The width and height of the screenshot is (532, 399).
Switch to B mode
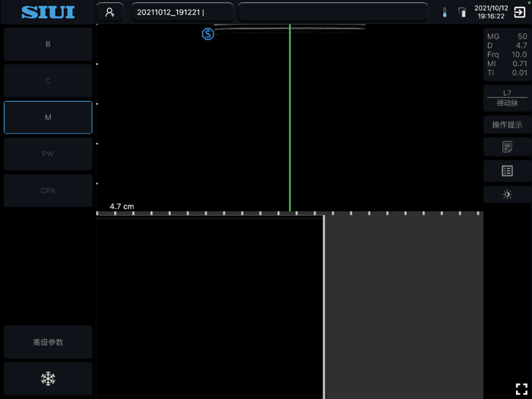(x=48, y=44)
